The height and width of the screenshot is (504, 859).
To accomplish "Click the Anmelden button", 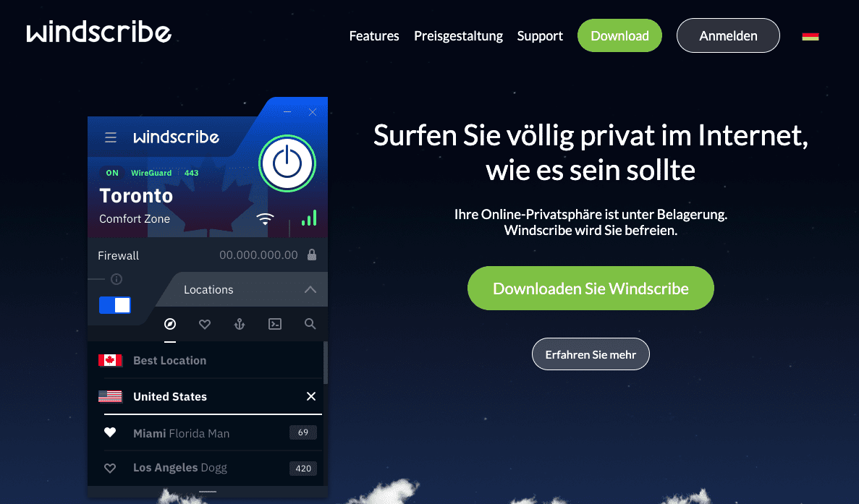I will (x=728, y=35).
